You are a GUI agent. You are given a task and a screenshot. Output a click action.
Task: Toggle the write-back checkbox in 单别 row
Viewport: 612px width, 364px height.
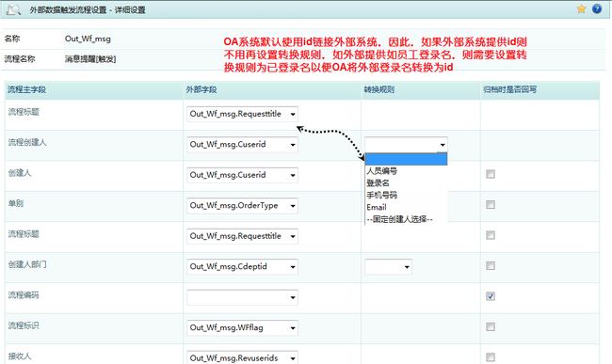491,205
